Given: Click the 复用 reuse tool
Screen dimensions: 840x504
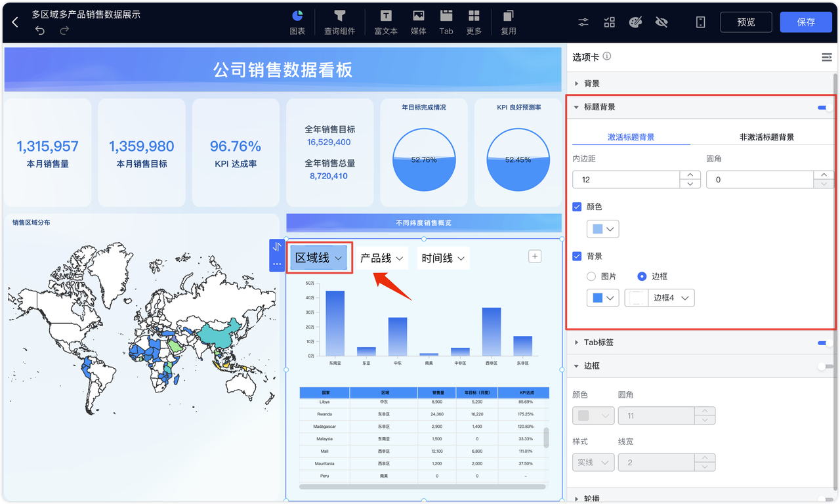Looking at the screenshot, I should pos(509,22).
